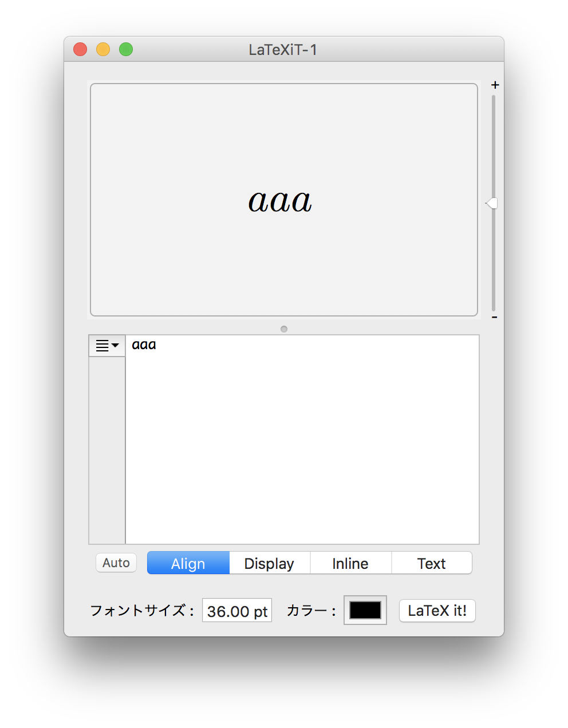568x728 pixels.
Task: Click the aaa text in source editor
Action: (x=144, y=345)
